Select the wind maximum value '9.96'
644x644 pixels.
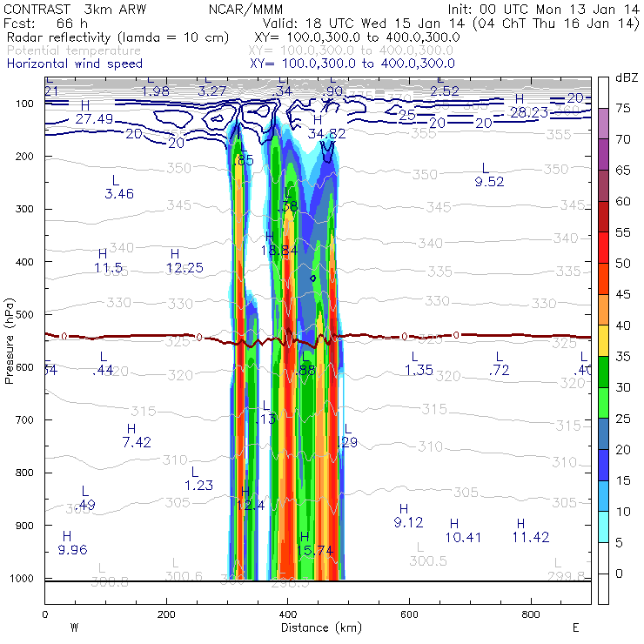point(73,549)
